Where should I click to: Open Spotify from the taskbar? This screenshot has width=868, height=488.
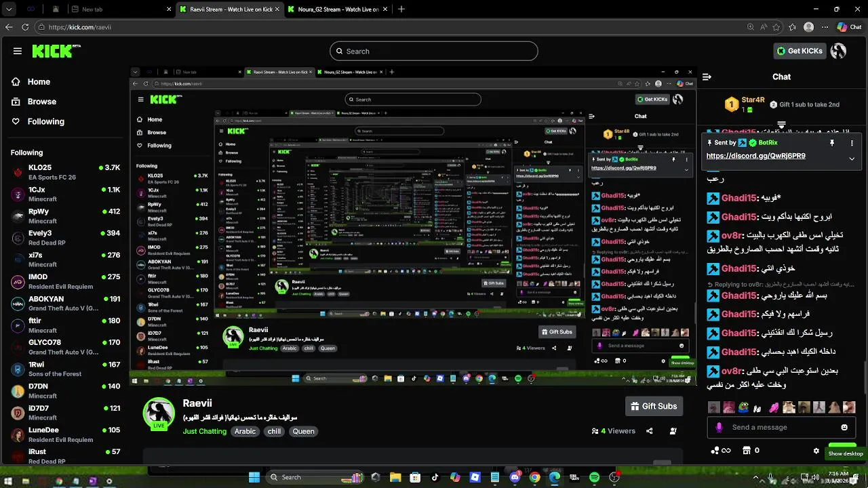tap(594, 477)
